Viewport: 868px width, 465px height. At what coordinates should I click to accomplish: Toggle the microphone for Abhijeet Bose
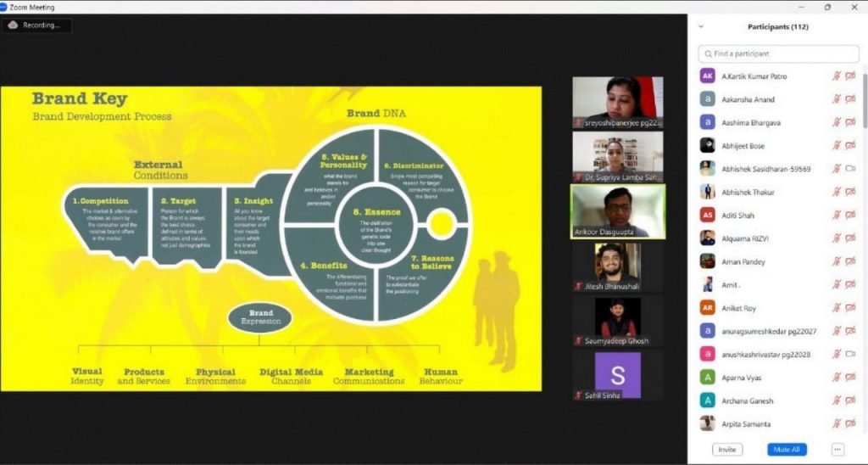[x=837, y=146]
